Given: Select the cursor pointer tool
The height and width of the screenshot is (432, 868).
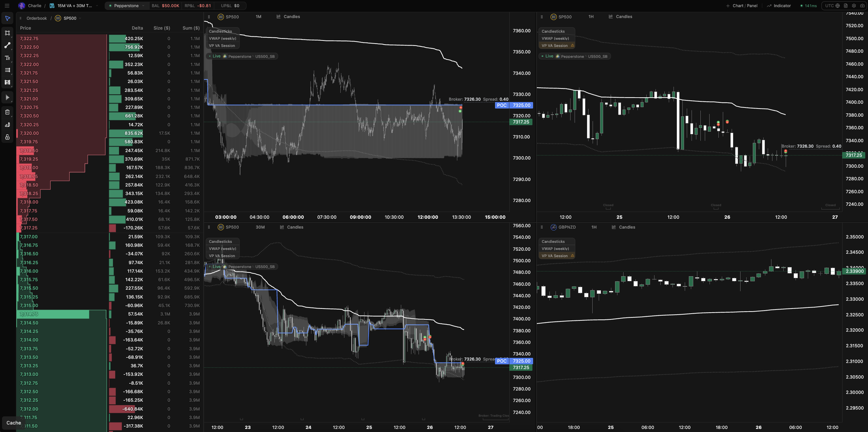Looking at the screenshot, I should tap(7, 18).
